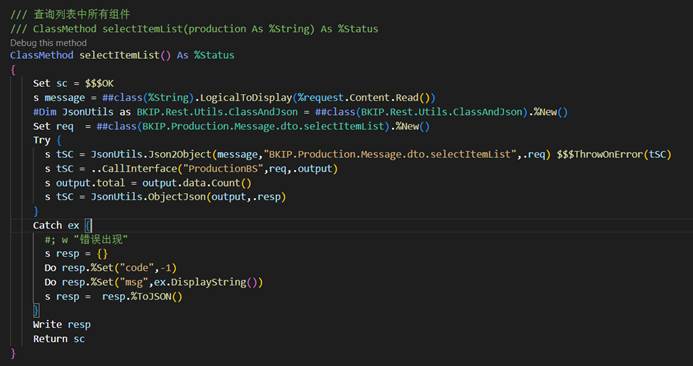
Task: Click 'ClassMethod' keyword in method declaration line
Action: (x=42, y=56)
